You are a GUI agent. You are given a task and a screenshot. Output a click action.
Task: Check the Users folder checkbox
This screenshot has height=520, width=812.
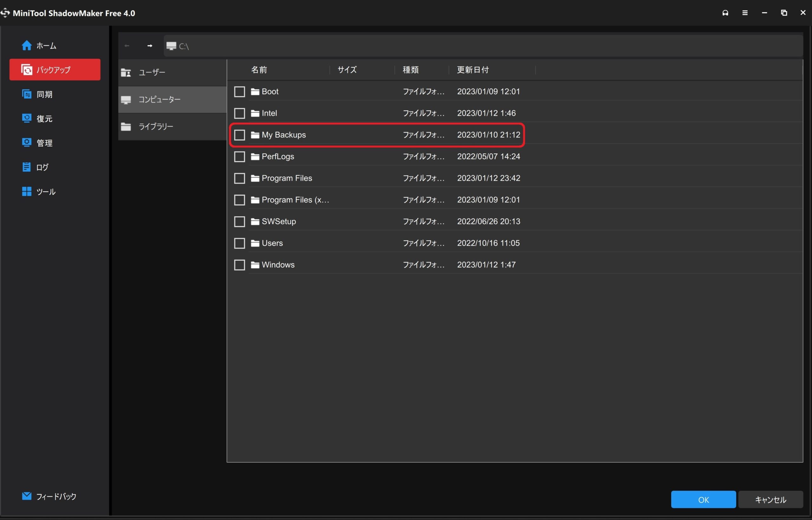239,243
